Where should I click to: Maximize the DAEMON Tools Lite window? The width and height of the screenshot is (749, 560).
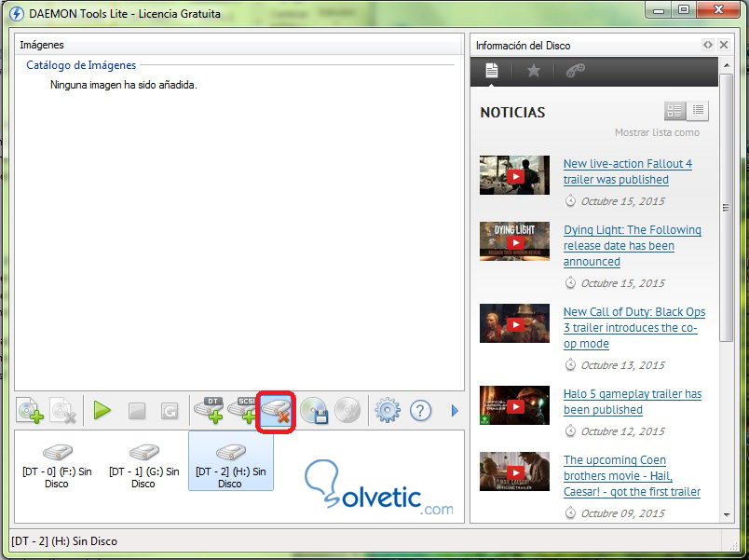coord(684,10)
